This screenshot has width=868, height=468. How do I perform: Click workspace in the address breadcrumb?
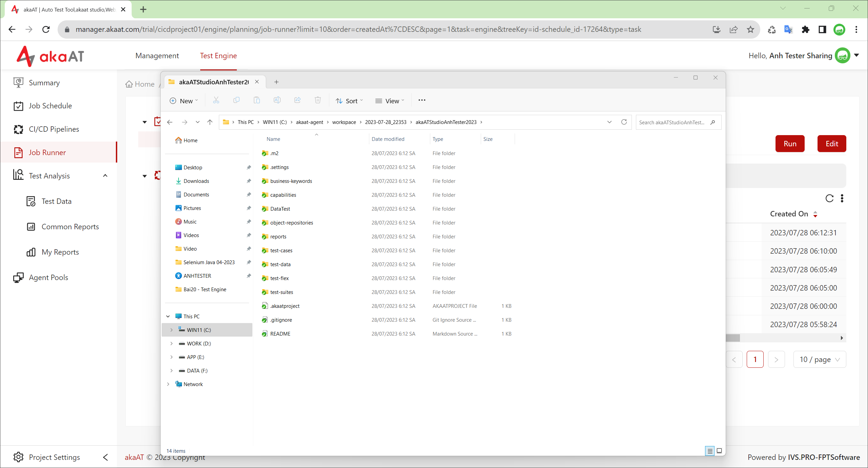point(344,122)
